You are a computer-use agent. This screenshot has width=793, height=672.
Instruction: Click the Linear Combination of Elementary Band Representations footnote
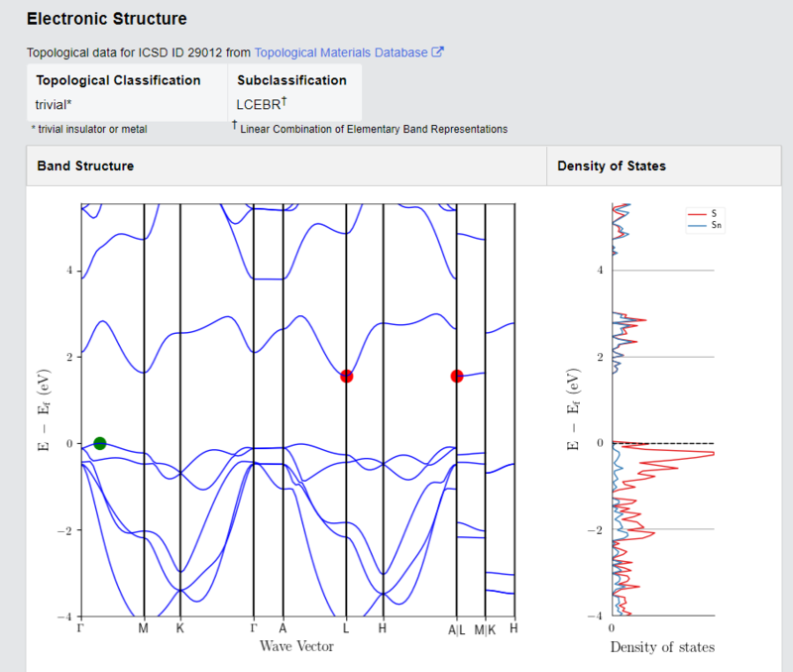click(x=370, y=129)
